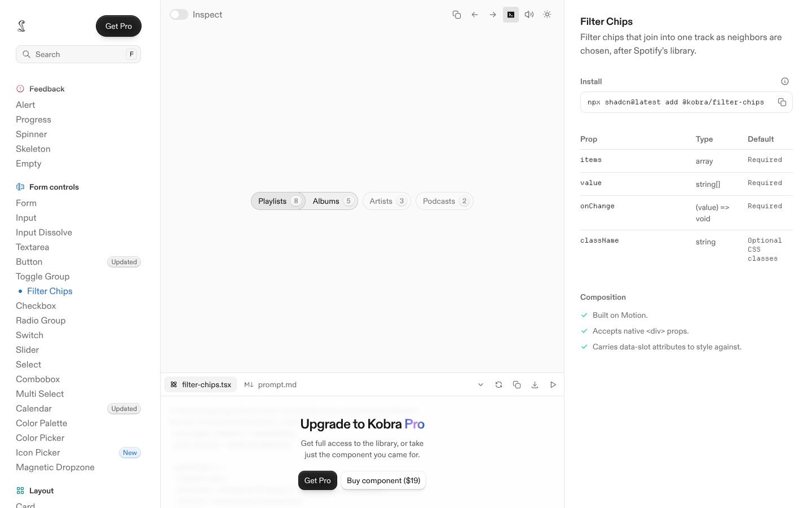Deselect the Albums filter chip

332,201
